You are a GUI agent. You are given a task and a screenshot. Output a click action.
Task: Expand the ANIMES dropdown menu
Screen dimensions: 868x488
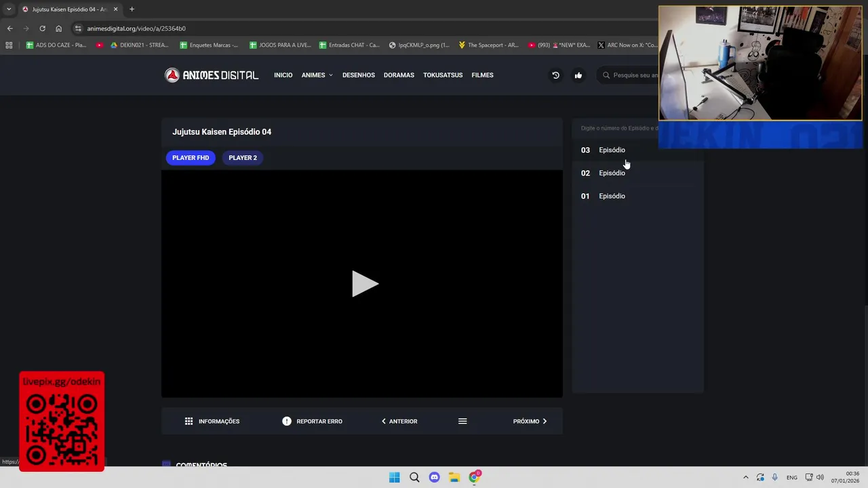tap(317, 75)
